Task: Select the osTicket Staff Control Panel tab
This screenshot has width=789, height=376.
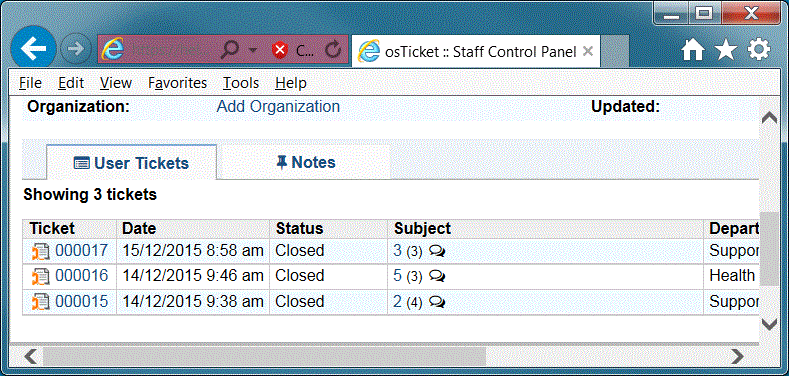Action: tap(476, 51)
